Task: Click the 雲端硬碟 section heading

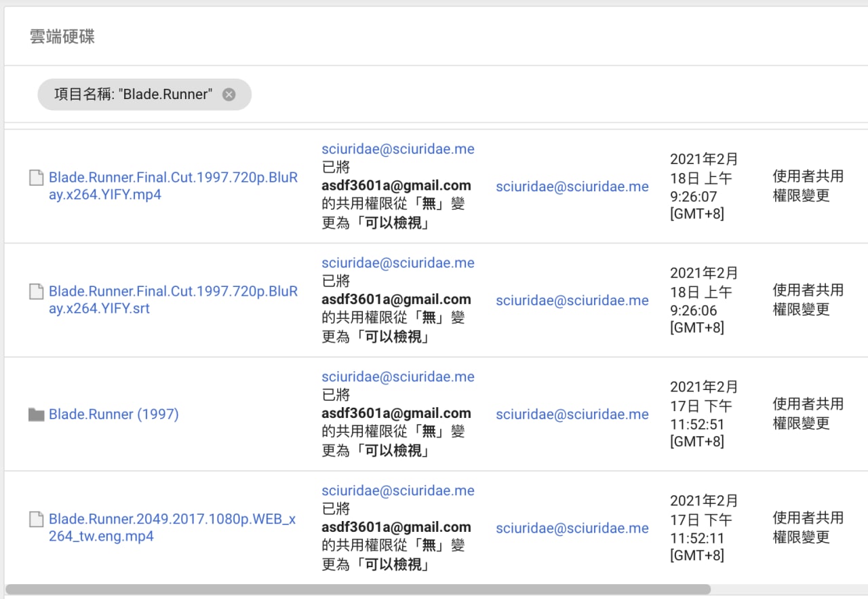Action: coord(62,37)
